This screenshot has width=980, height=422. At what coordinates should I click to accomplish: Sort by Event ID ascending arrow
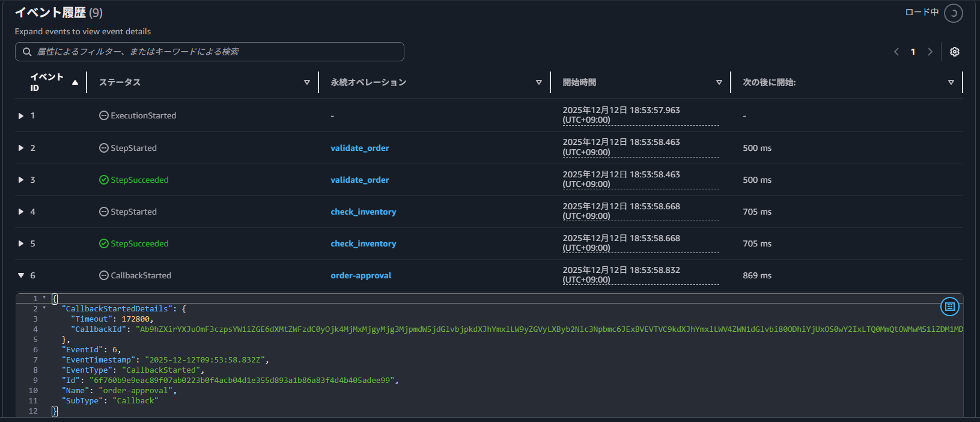(75, 82)
